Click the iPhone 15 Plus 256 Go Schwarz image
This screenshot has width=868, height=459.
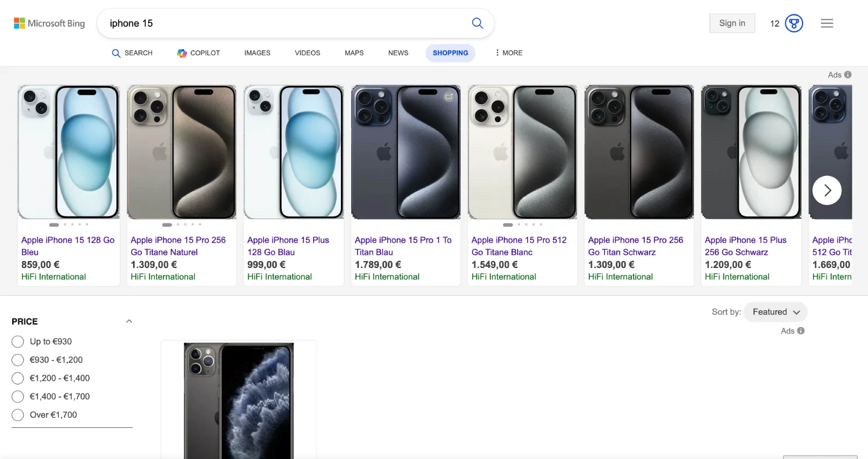click(x=751, y=152)
